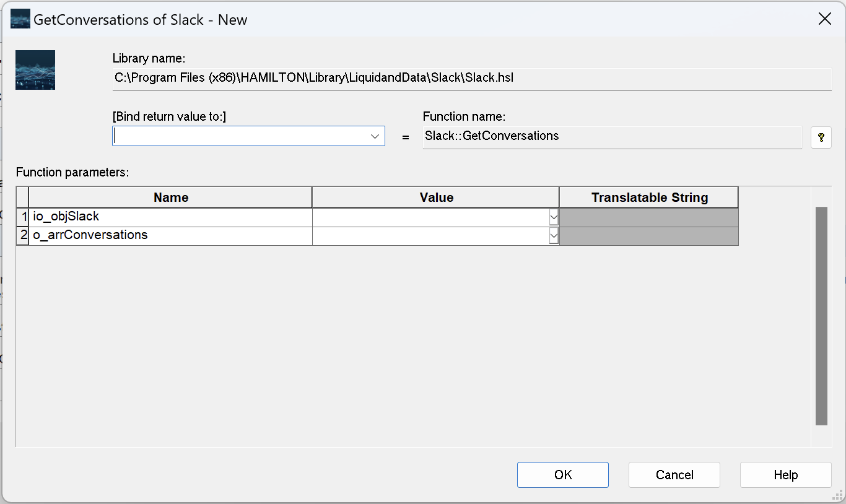This screenshot has width=846, height=504.
Task: Click the '[Bind return value to:]' label
Action: pos(169,116)
